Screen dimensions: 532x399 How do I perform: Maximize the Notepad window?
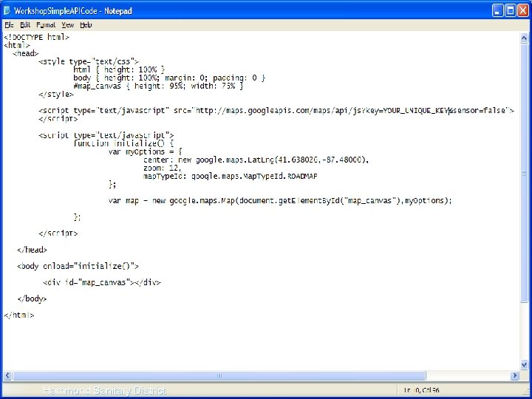511,10
